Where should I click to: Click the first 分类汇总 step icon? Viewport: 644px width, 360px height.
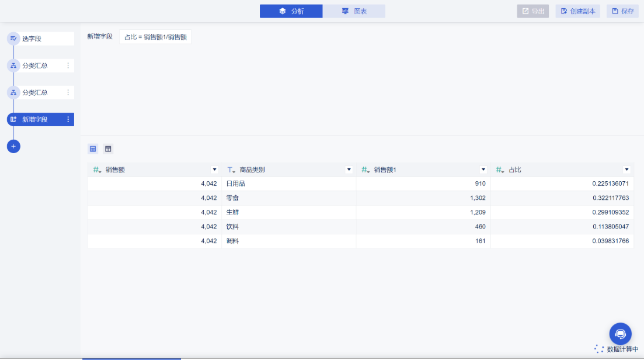[x=13, y=66]
